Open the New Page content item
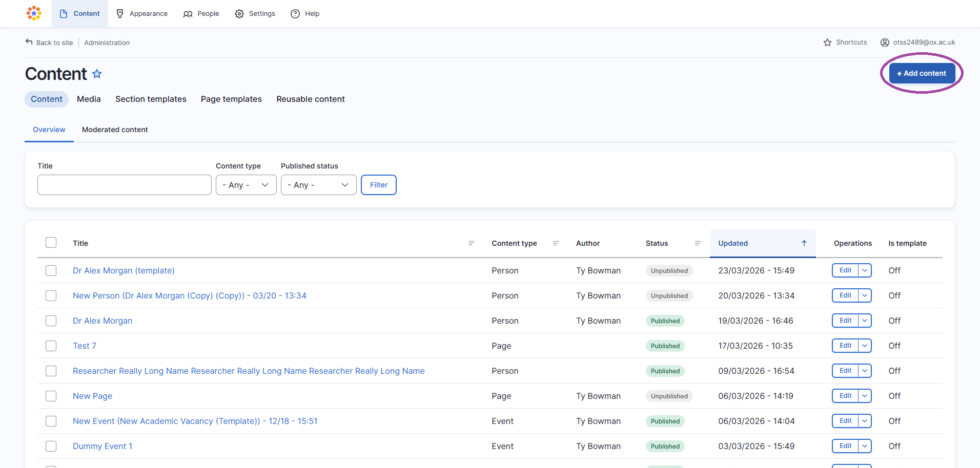Image resolution: width=980 pixels, height=468 pixels. point(92,396)
